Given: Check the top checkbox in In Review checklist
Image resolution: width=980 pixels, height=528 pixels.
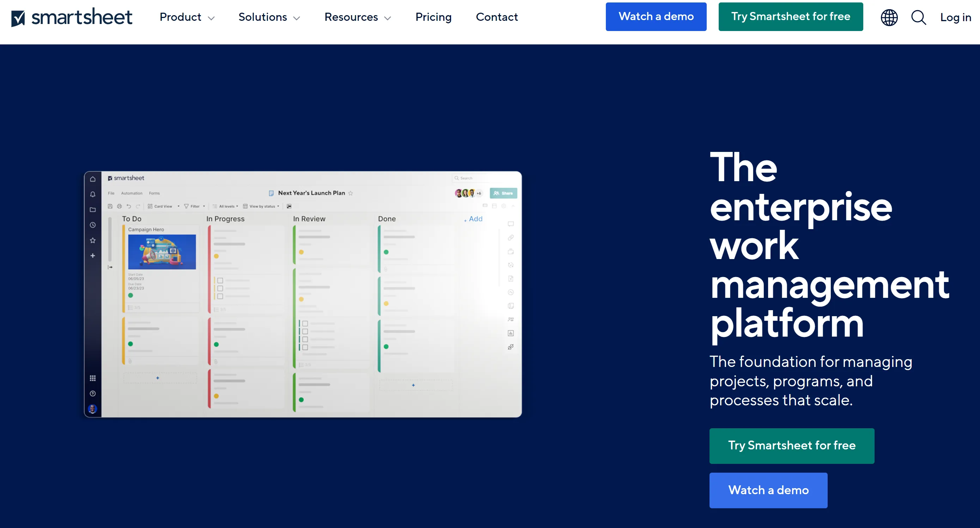Looking at the screenshot, I should pyautogui.click(x=305, y=324).
